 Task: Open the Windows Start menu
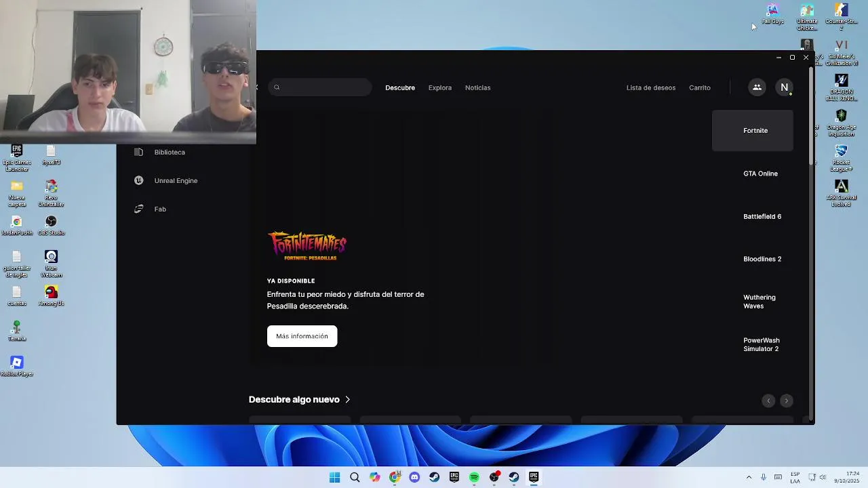click(335, 477)
